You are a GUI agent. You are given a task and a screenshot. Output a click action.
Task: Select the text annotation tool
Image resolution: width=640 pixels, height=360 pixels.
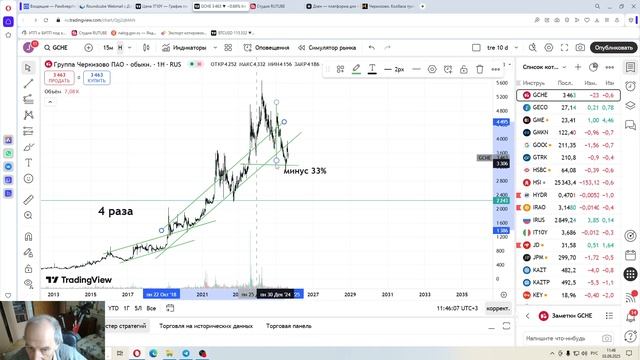pos(28,163)
